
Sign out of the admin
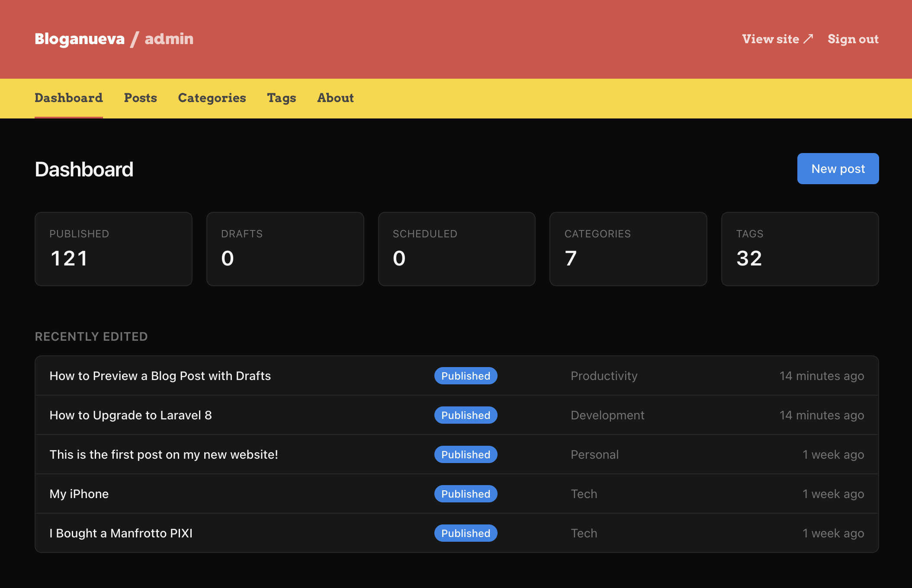[853, 39]
